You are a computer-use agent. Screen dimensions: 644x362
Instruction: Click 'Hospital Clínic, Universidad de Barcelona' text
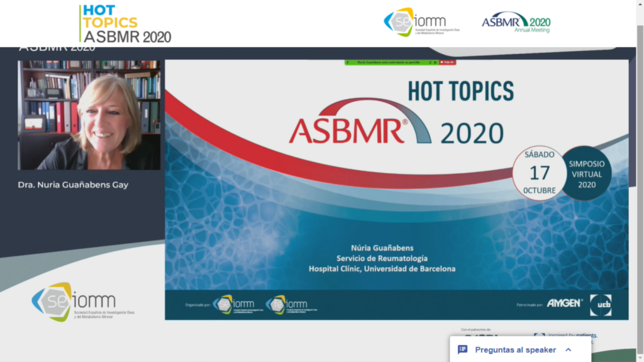382,269
